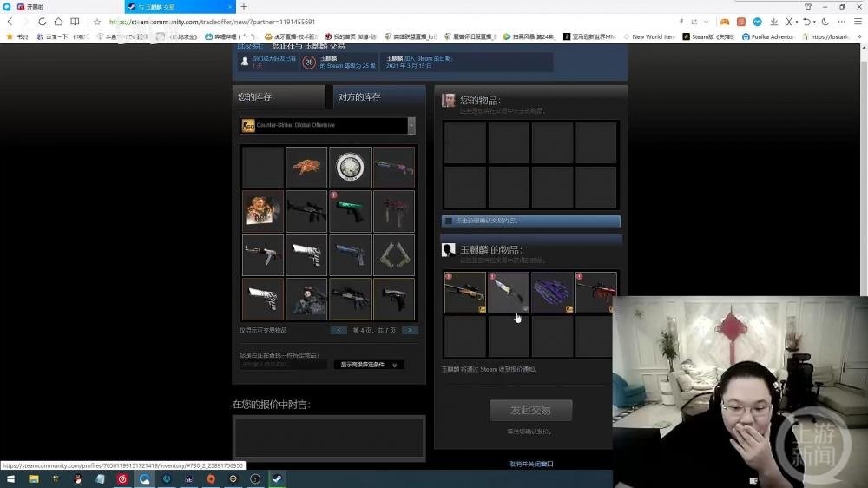The height and width of the screenshot is (488, 868).
Task: Open the 您的库存 inventory tab
Action: click(x=279, y=97)
